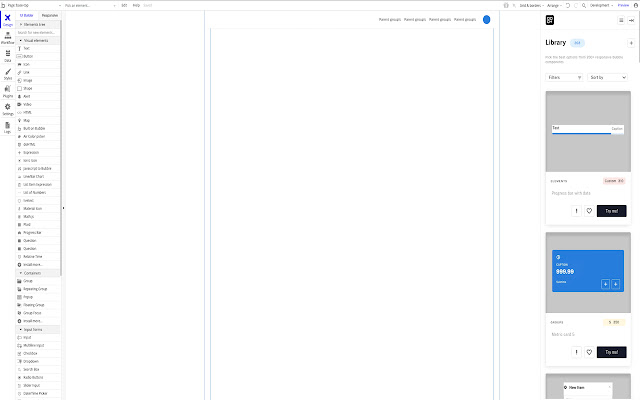Collapse the Containers section

pos(38,273)
